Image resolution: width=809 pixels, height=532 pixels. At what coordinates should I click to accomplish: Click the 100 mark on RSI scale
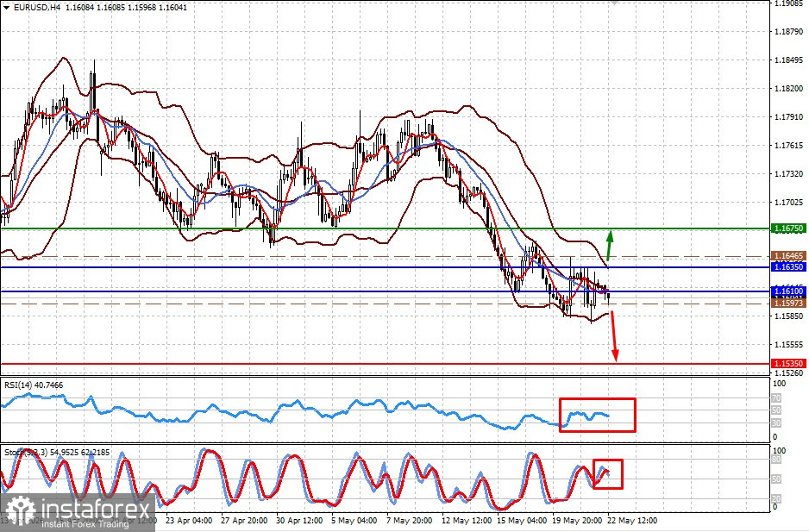779,384
